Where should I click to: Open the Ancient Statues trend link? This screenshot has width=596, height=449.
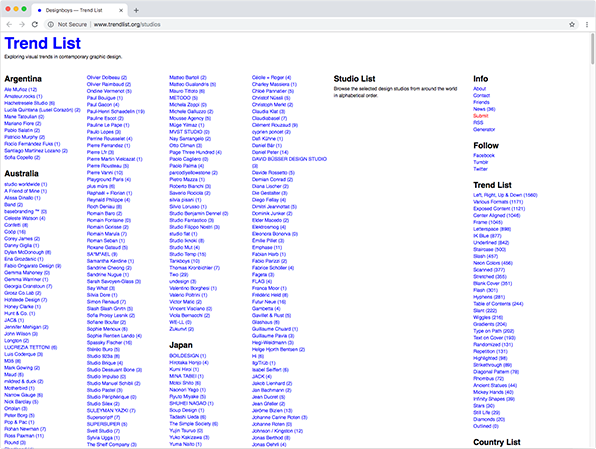click(495, 386)
